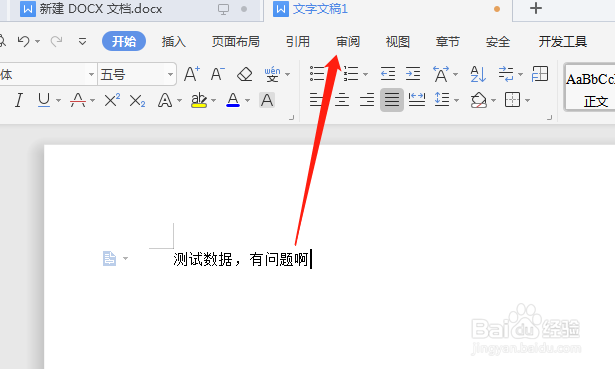Expand the text effects dropdown arrow
The width and height of the screenshot is (615, 369).
(180, 100)
